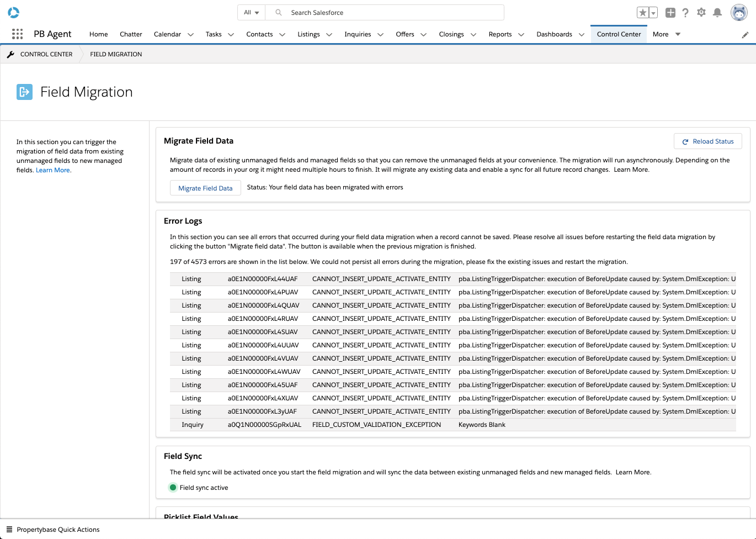Image resolution: width=756 pixels, height=539 pixels.
Task: Select record ID a0E1N00000FxL3yUAF
Action: tap(262, 411)
